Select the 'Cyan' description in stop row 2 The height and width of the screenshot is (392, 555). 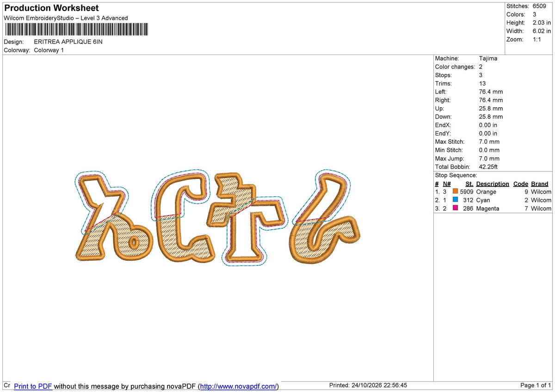point(483,200)
